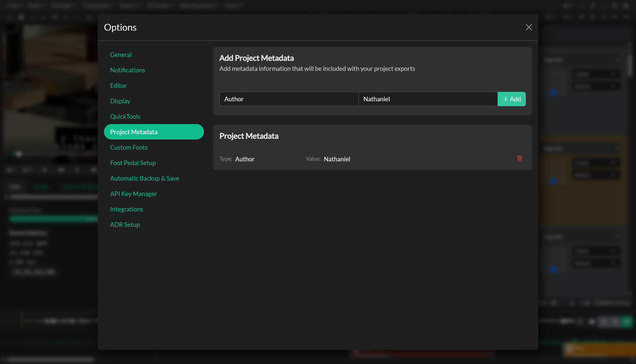Click into the Nathaniel value input field

click(x=428, y=99)
